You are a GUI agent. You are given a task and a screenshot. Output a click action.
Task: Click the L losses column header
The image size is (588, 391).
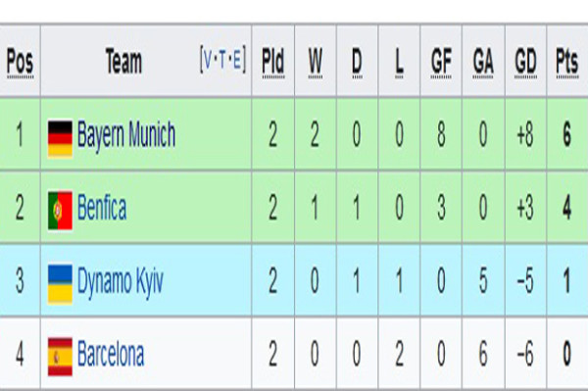(399, 62)
